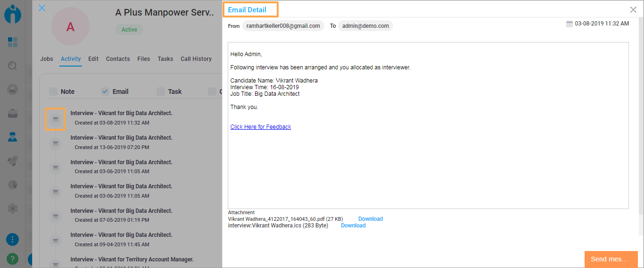
Task: Open the settings gear sidebar icon
Action: click(13, 208)
